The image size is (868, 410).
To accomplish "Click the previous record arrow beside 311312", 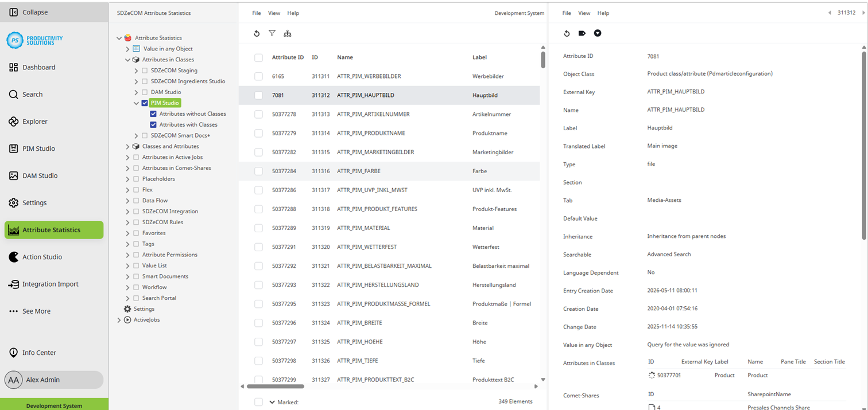I will point(830,13).
